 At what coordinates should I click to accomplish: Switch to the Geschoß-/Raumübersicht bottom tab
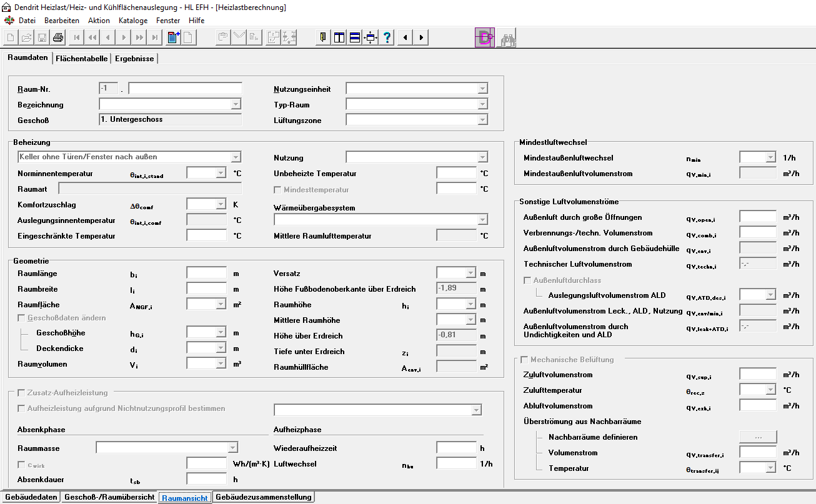coord(109,497)
